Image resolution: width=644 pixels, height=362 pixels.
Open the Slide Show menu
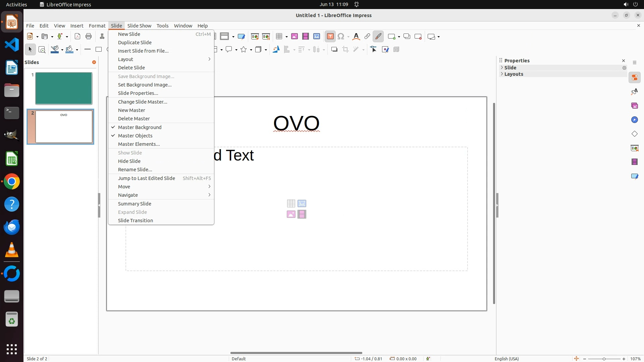(139, 26)
